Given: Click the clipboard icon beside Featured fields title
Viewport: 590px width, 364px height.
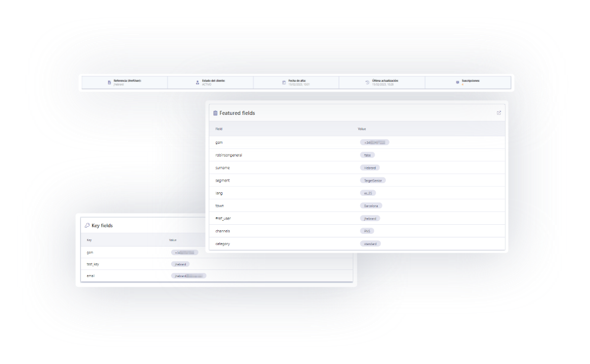Looking at the screenshot, I should (x=215, y=113).
